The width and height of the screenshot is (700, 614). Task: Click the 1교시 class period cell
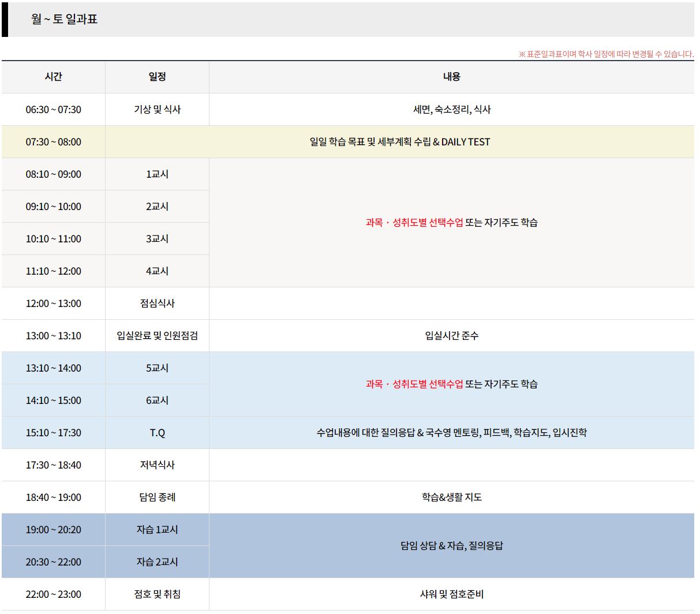pyautogui.click(x=157, y=174)
